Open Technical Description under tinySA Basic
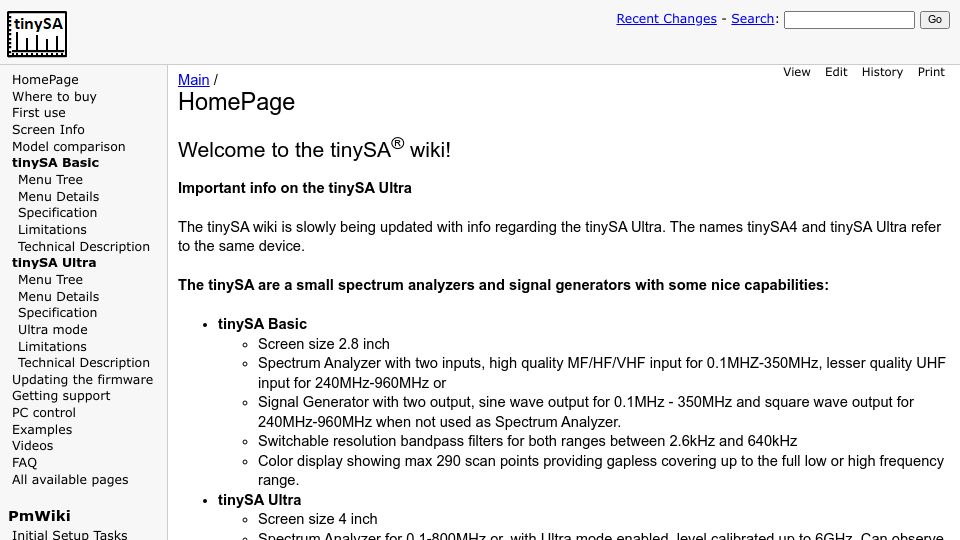This screenshot has height=540, width=960. [x=84, y=247]
